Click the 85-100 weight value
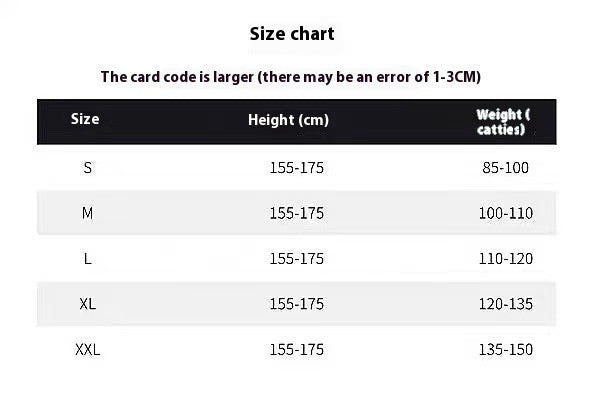 (x=506, y=168)
